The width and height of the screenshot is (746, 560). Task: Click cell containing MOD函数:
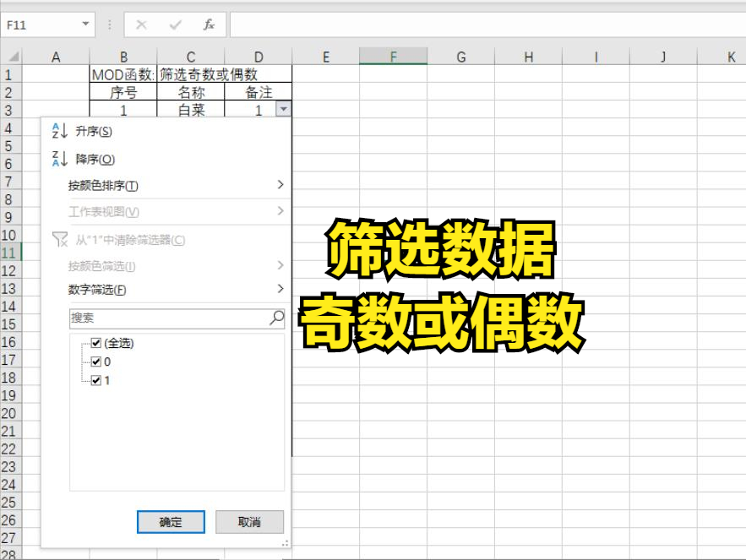tap(123, 74)
